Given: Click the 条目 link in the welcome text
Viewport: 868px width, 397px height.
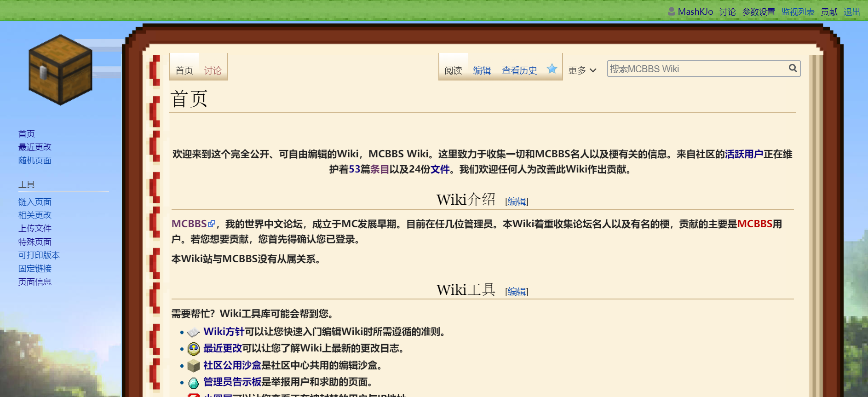Looking at the screenshot, I should point(379,169).
